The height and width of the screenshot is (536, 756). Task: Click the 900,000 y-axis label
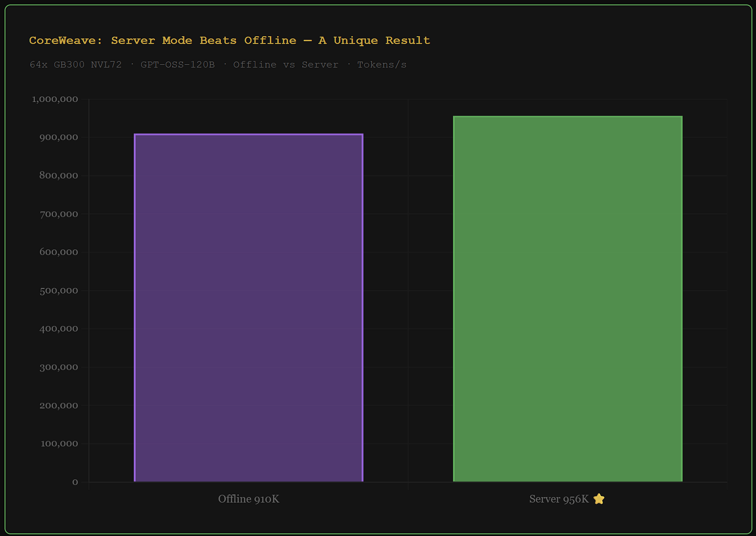[x=59, y=137]
